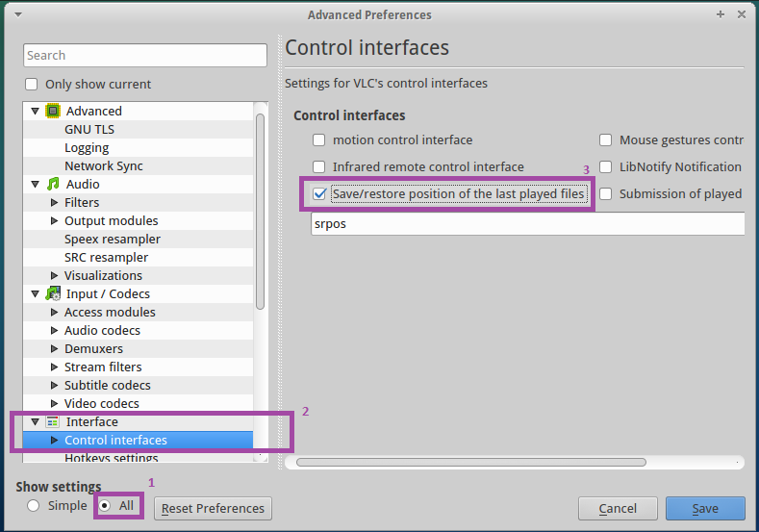Expand the Stream filters node
The width and height of the screenshot is (759, 532).
[x=54, y=367]
